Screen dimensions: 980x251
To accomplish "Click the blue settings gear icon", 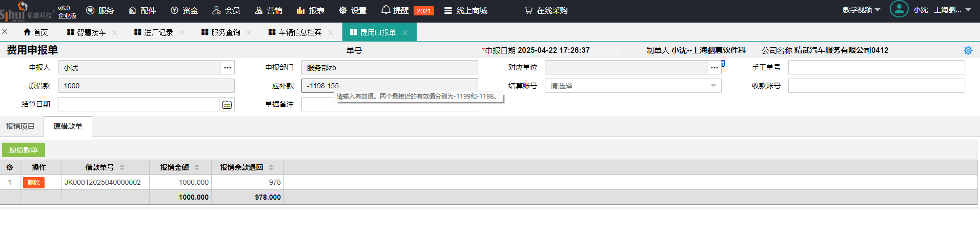I will [x=968, y=50].
